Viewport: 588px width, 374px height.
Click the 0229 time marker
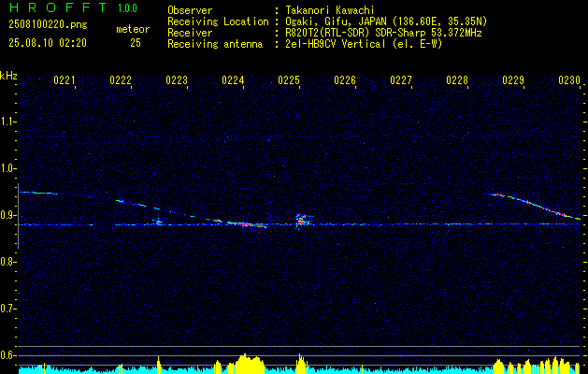pos(512,80)
